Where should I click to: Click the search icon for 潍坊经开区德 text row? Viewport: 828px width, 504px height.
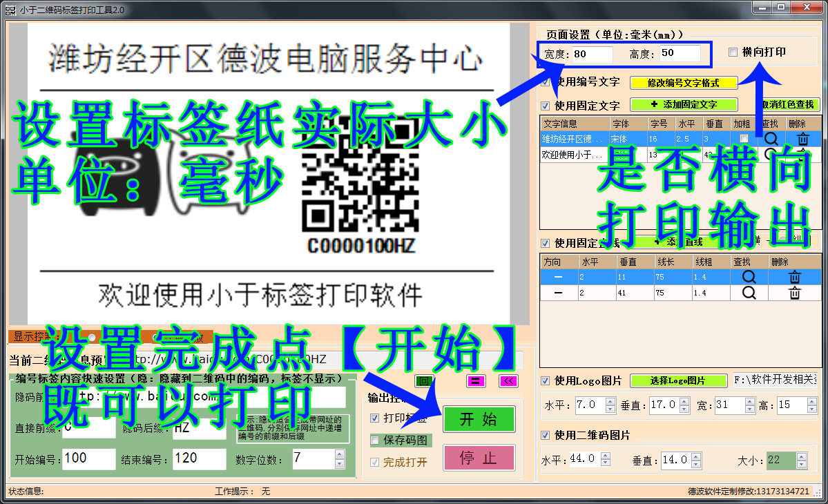point(771,139)
